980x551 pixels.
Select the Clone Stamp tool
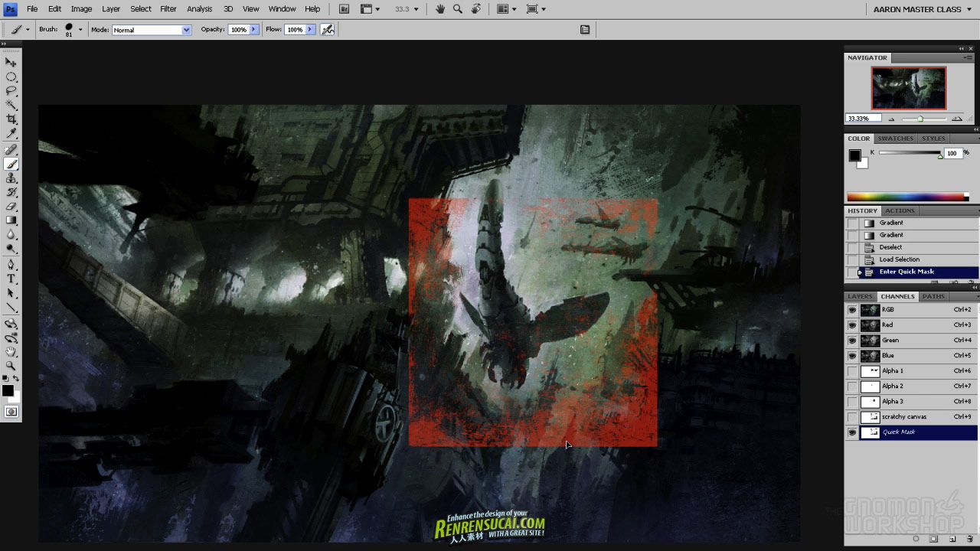[x=11, y=178]
